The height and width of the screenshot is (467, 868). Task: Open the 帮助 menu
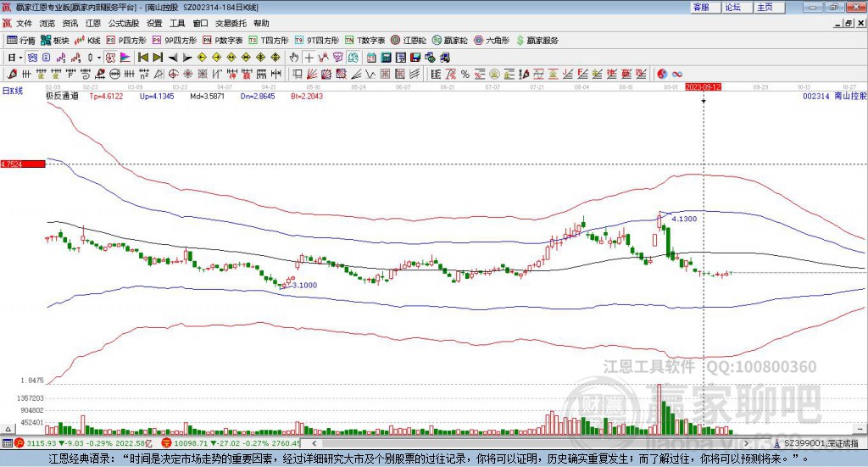pos(261,23)
